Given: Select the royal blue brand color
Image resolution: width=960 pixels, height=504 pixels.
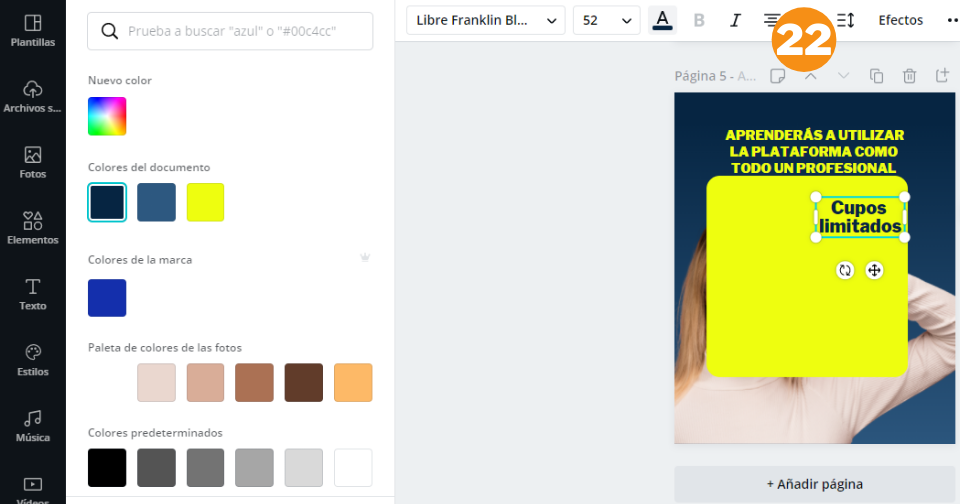Looking at the screenshot, I should [107, 298].
